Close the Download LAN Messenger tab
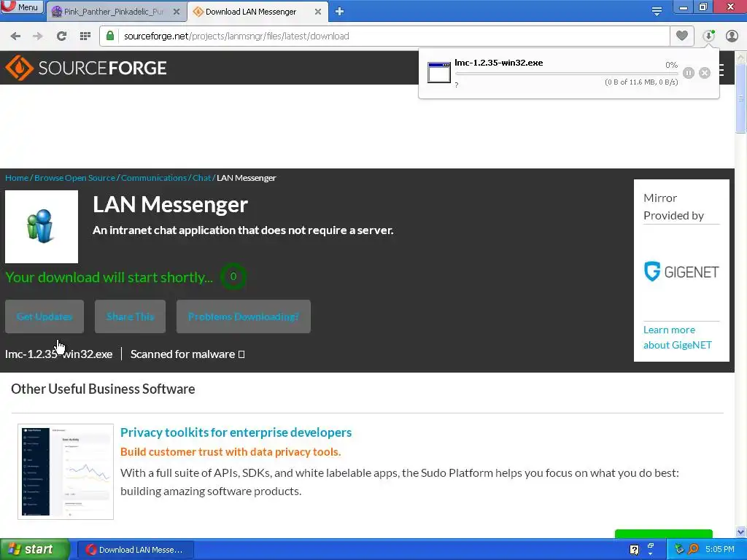The width and height of the screenshot is (747, 560). click(318, 12)
